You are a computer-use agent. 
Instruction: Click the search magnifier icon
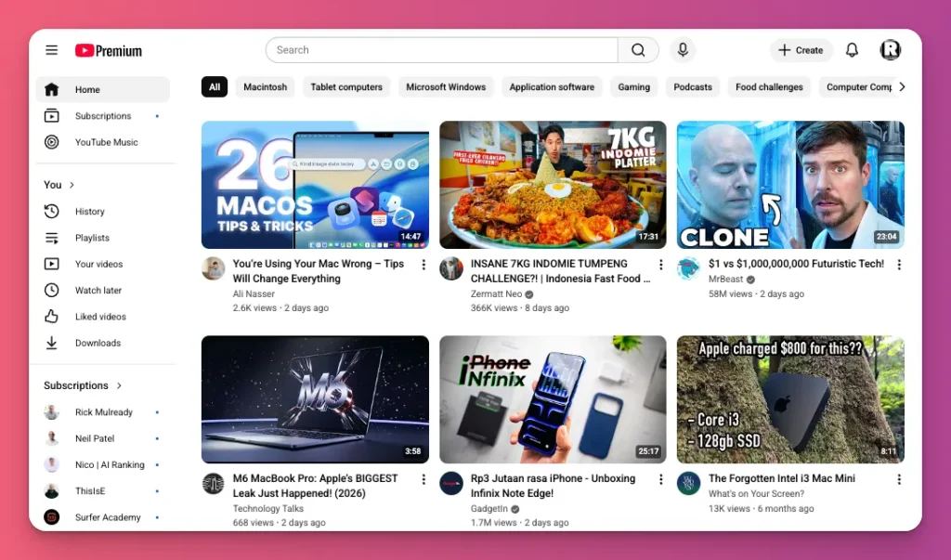click(x=638, y=50)
